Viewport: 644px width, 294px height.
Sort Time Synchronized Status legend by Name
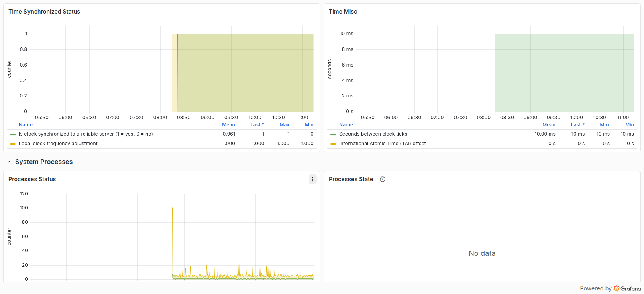26,125
